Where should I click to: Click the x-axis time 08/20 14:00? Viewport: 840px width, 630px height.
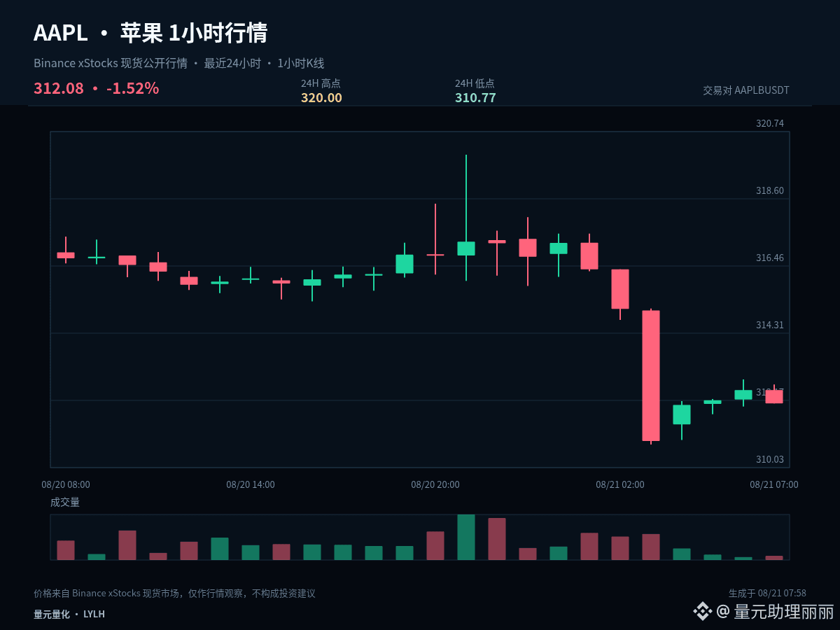tap(251, 484)
